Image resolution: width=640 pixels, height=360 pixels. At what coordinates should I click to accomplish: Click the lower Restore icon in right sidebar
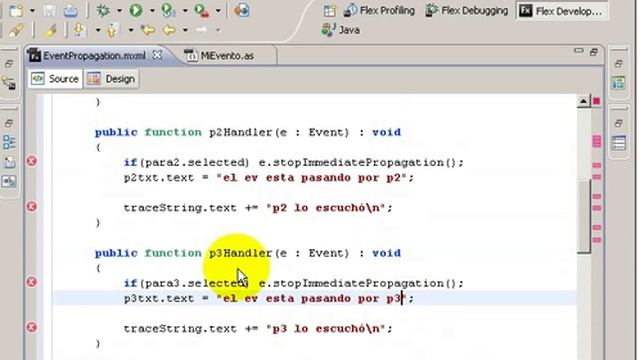tap(618, 123)
